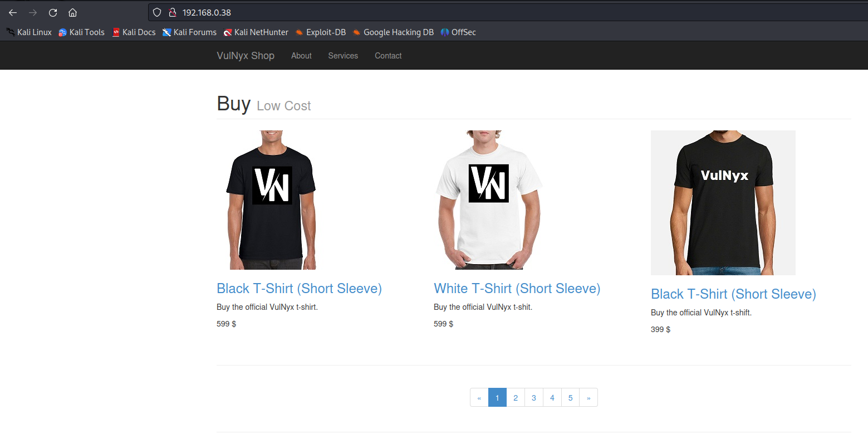Open White T-Shirt (Short Sleeve) link
The image size is (868, 443).
[517, 288]
